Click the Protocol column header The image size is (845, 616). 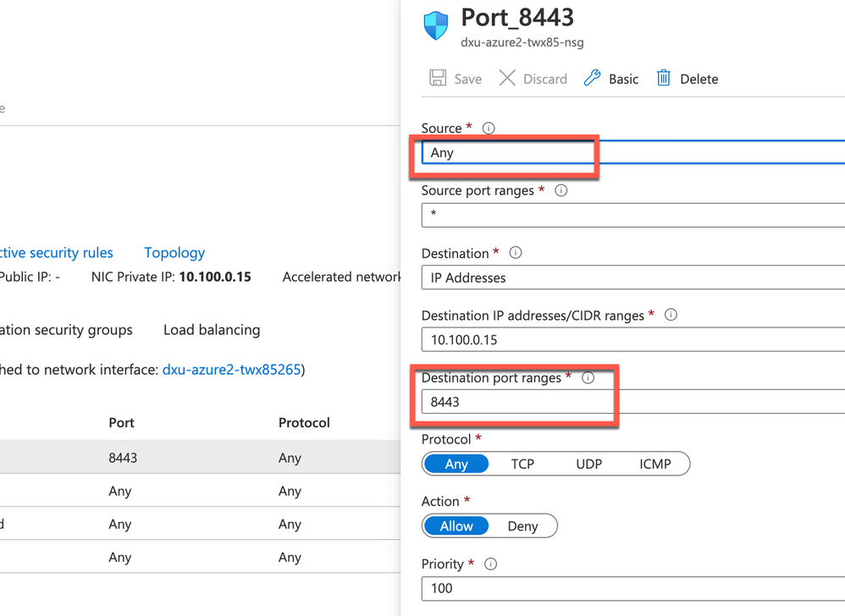coord(304,423)
